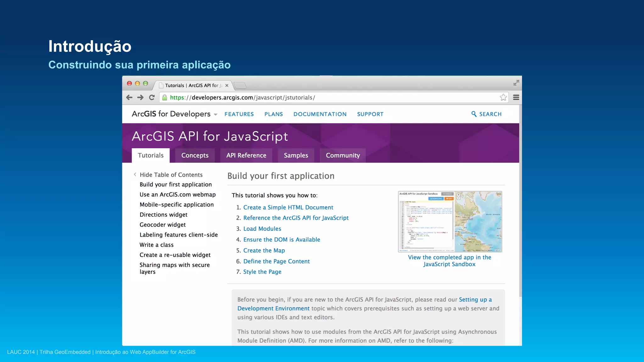This screenshot has width=644, height=362.
Task: Open Sharing maps with secure layers tutorial
Action: [175, 268]
